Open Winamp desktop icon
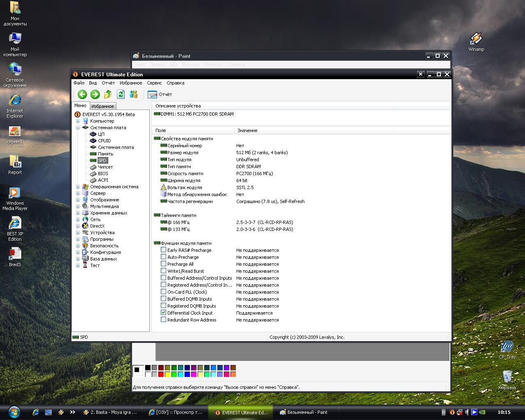The height and width of the screenshot is (420, 525). pos(476,42)
